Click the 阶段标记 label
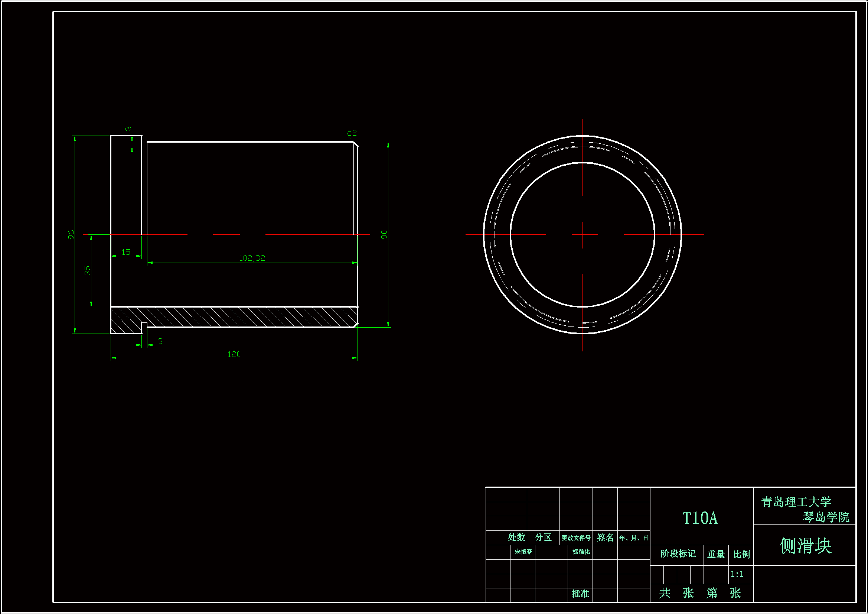 678,554
